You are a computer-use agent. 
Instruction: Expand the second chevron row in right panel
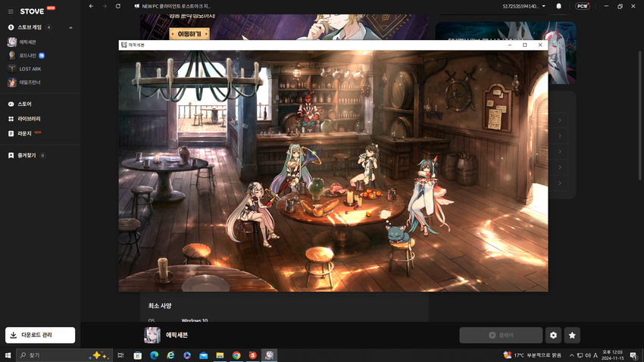(x=559, y=136)
